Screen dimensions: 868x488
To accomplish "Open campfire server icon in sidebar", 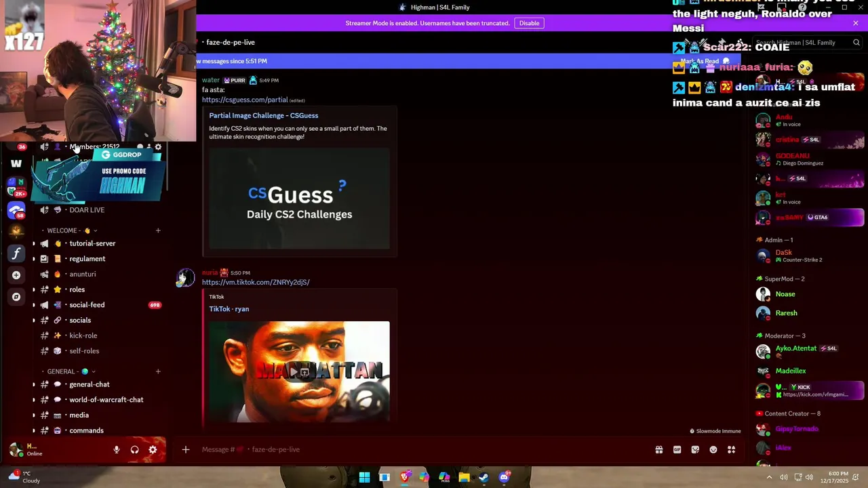I will [16, 232].
